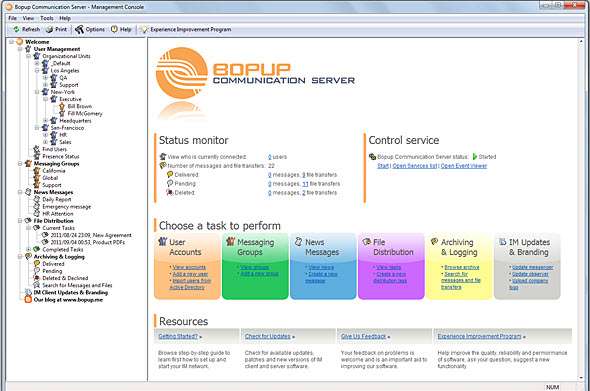Collapse the Los Angeles organizational unit
The width and height of the screenshot is (590, 391).
point(37,71)
